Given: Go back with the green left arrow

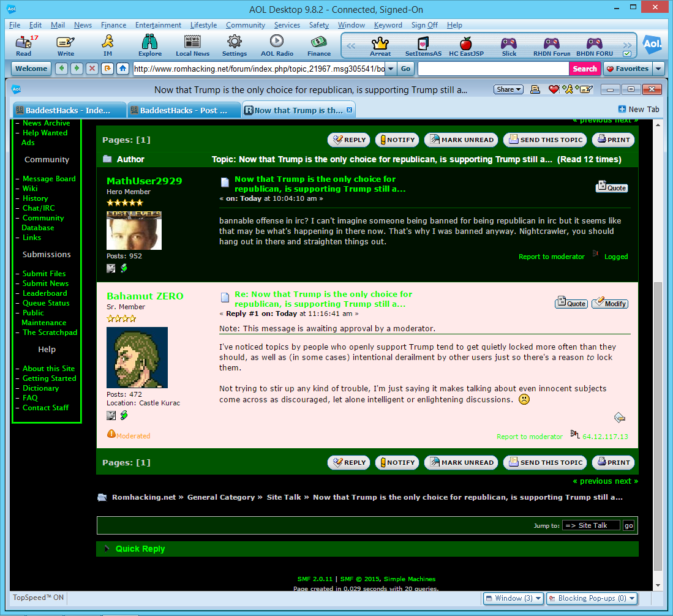Looking at the screenshot, I should coord(61,69).
